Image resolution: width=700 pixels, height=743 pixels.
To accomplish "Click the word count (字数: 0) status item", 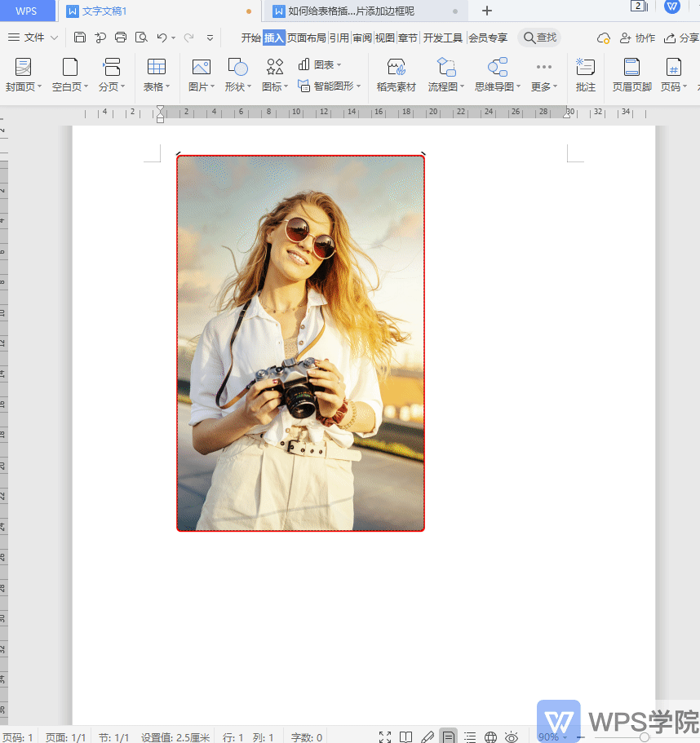I will [x=307, y=737].
